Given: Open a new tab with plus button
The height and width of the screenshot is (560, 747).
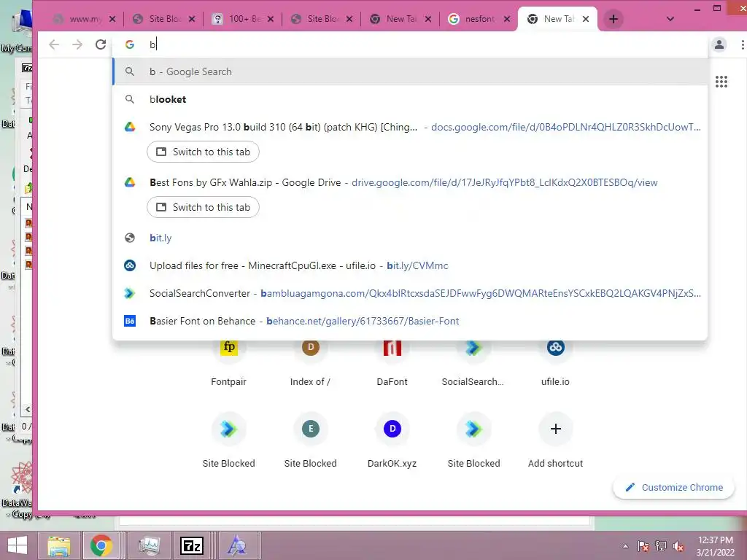Looking at the screenshot, I should click(613, 19).
